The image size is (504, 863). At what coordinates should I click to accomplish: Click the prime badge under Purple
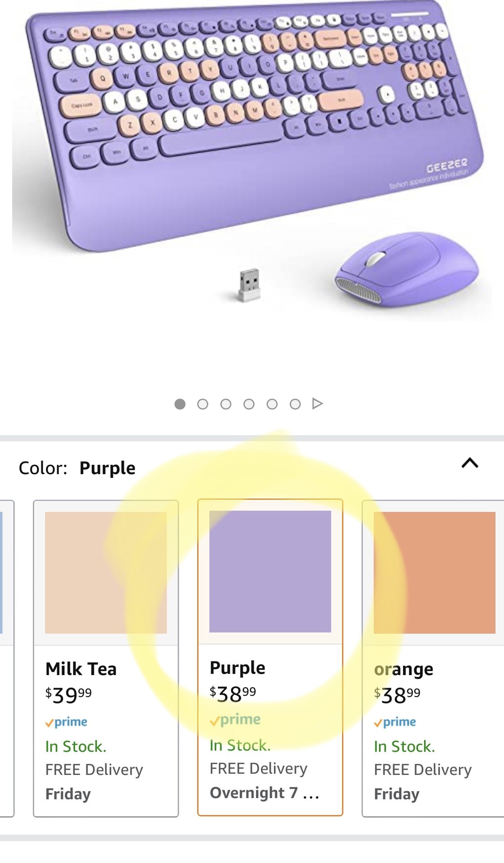[235, 720]
